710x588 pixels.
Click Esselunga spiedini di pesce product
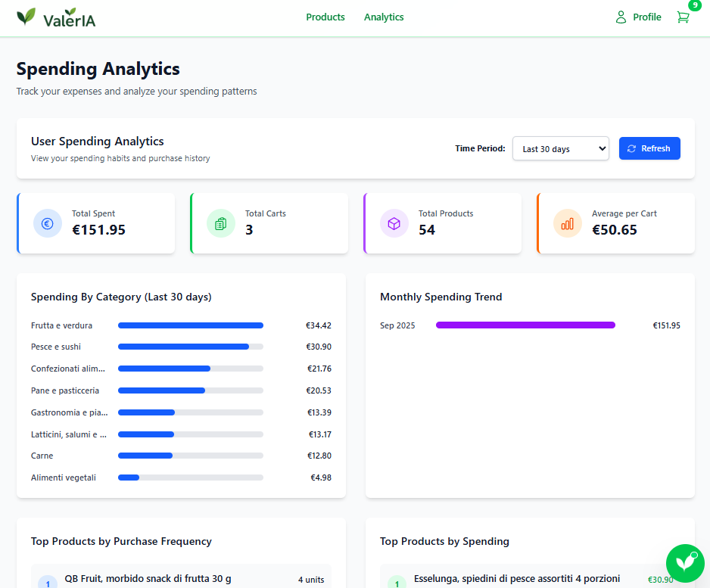coord(516,579)
